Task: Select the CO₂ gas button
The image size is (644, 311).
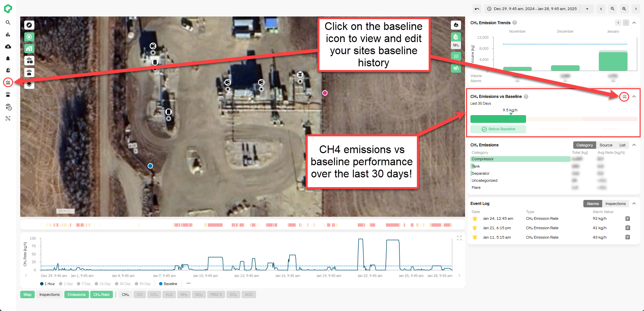Action: [154, 295]
